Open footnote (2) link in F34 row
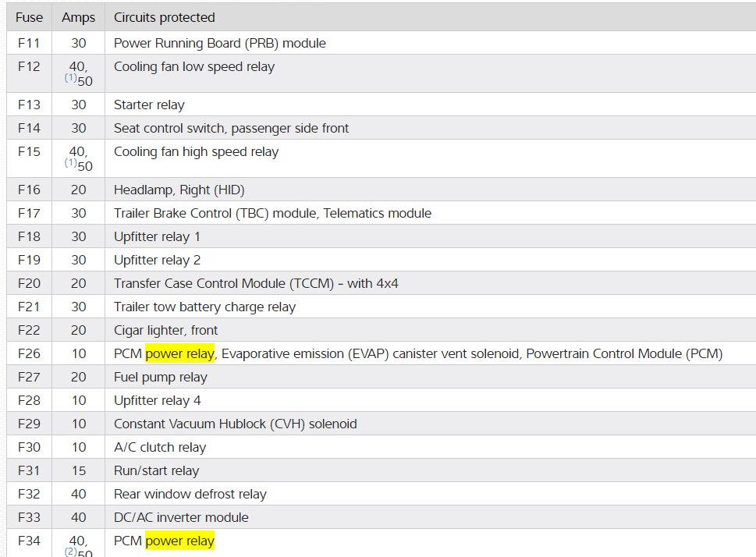This screenshot has width=756, height=557. click(70, 552)
